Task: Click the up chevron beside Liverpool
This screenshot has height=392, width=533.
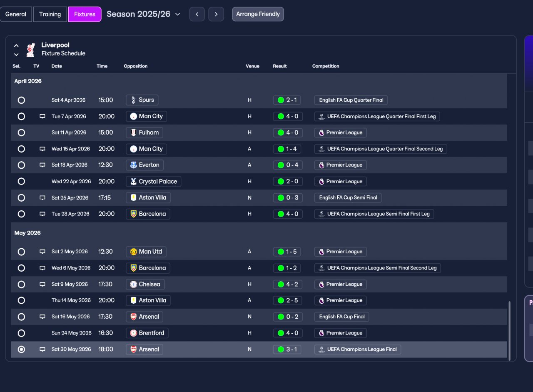Action: [16, 45]
